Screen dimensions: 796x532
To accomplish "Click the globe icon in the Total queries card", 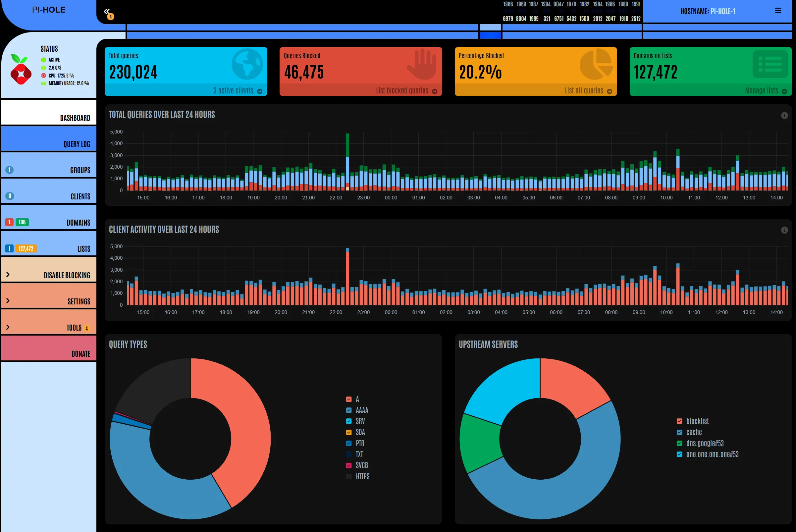I will (x=247, y=65).
